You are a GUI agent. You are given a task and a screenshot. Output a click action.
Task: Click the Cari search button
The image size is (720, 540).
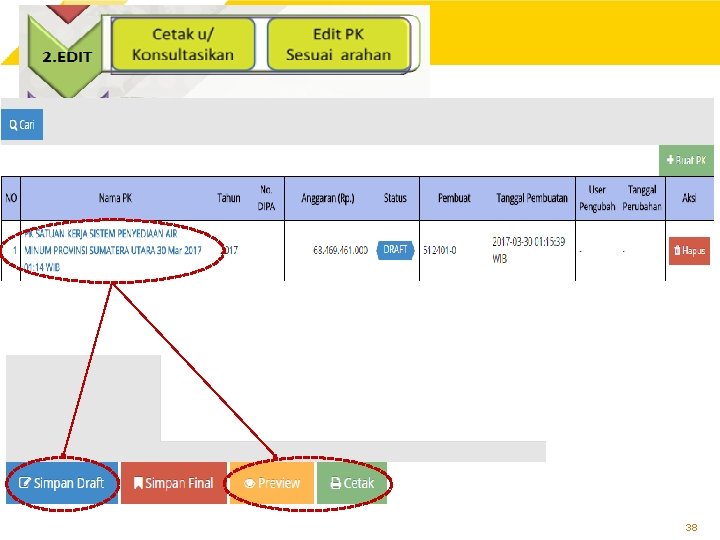[22, 124]
